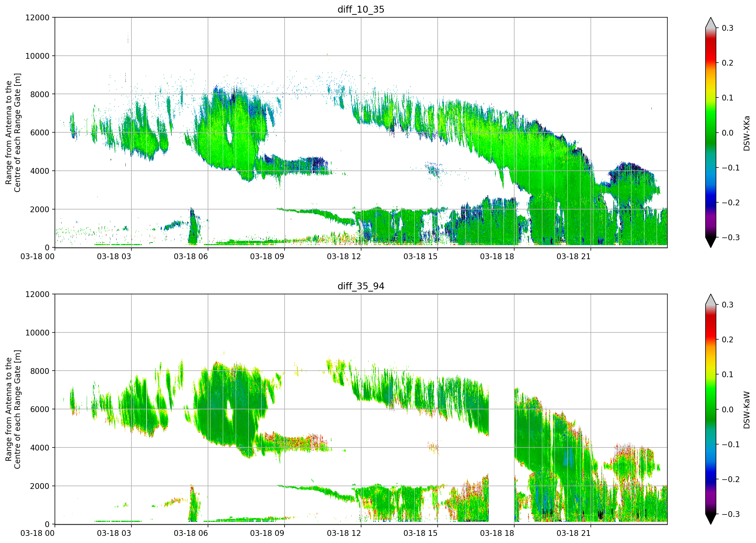Click "03-18 03" time label under diff_35_94 plot

coord(114,533)
